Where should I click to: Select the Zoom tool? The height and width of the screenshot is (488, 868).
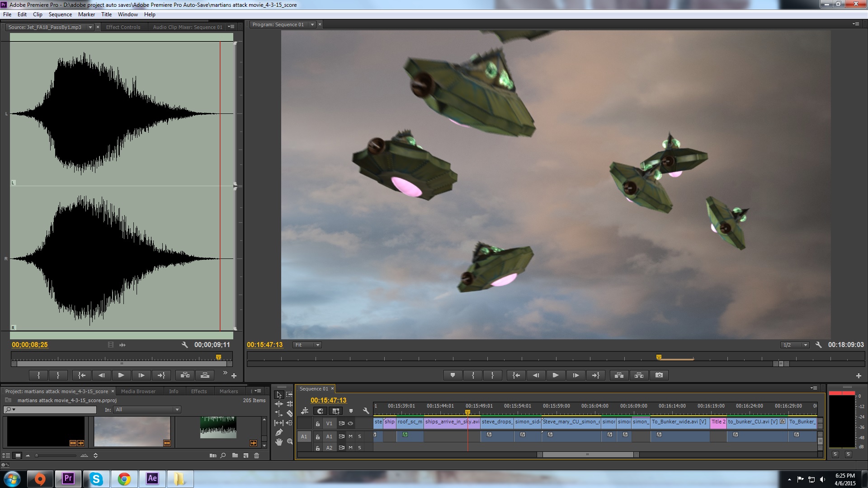289,442
